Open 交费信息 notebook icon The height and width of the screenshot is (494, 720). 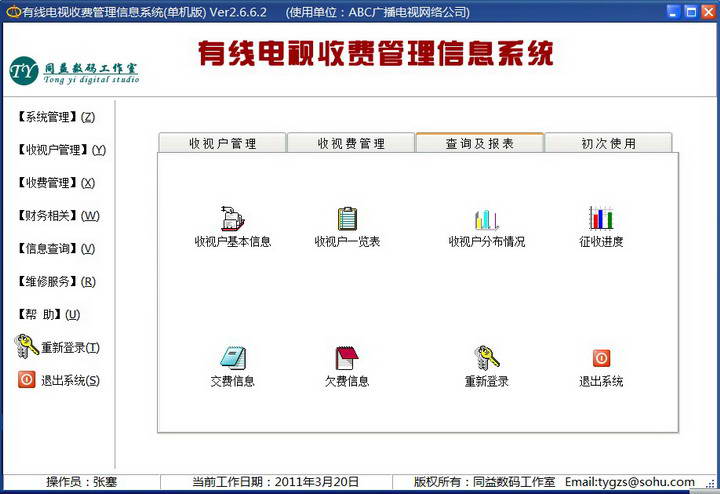pyautogui.click(x=233, y=358)
